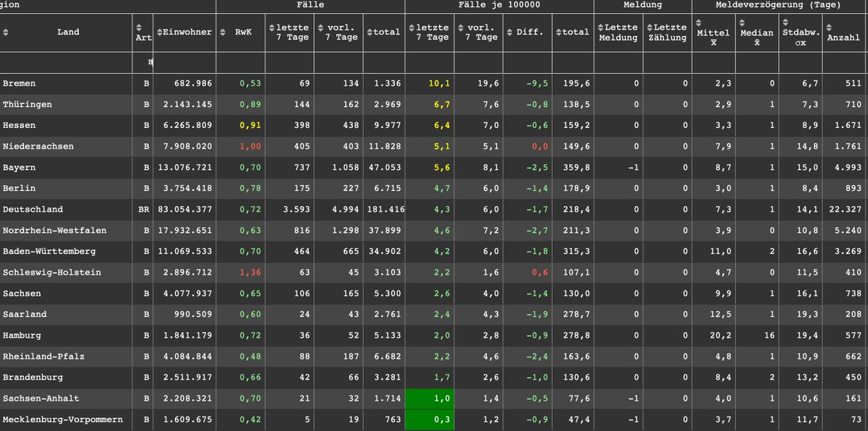Sort by Letzte Meldung arrow icon
The width and height of the screenshot is (868, 431).
pos(601,27)
